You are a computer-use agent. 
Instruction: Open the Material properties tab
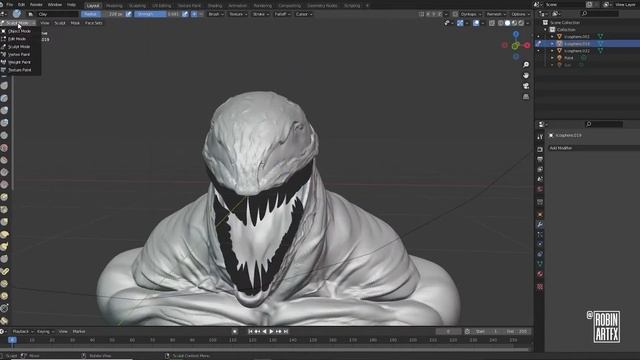[540, 274]
